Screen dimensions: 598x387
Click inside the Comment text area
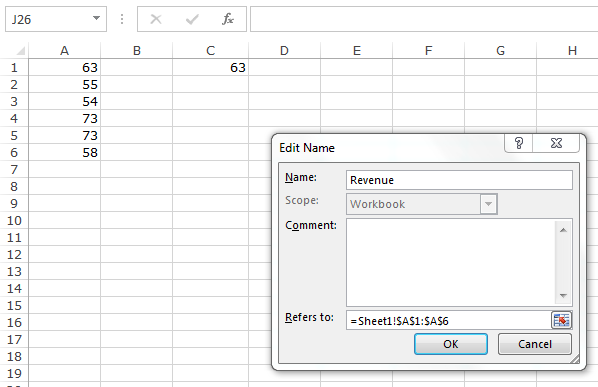point(451,262)
